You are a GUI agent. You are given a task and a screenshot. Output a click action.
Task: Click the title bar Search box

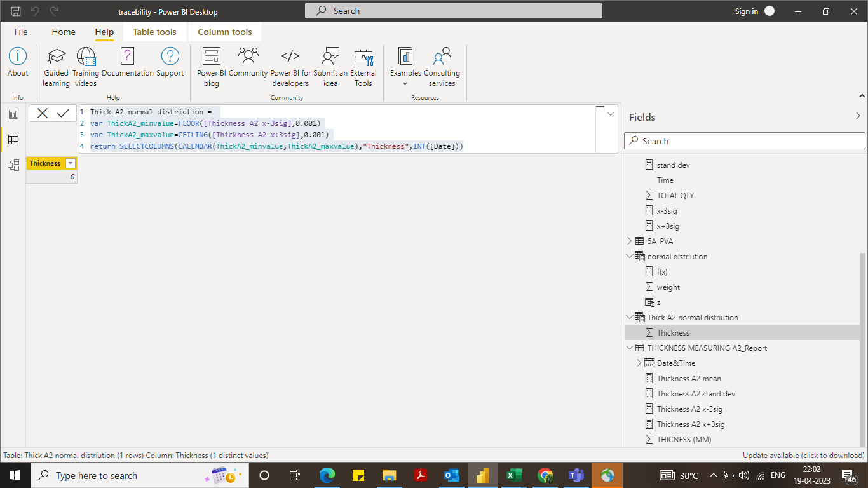coord(454,11)
